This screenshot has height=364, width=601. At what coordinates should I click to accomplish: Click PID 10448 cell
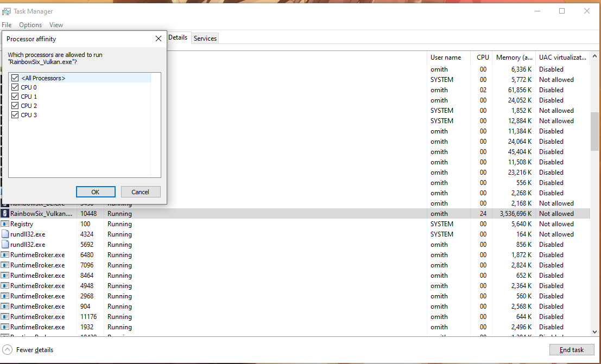click(x=89, y=214)
